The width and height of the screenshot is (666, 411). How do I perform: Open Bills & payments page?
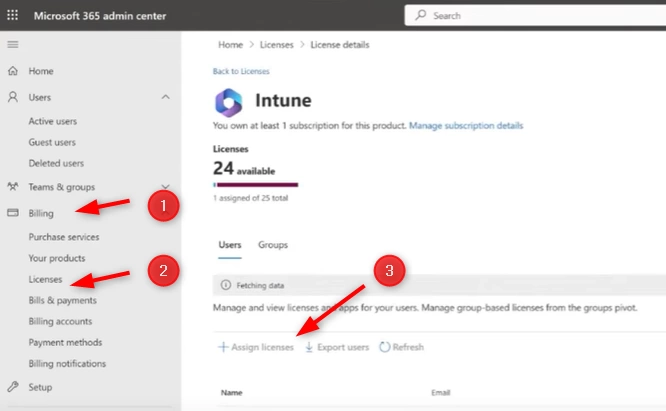pos(62,300)
